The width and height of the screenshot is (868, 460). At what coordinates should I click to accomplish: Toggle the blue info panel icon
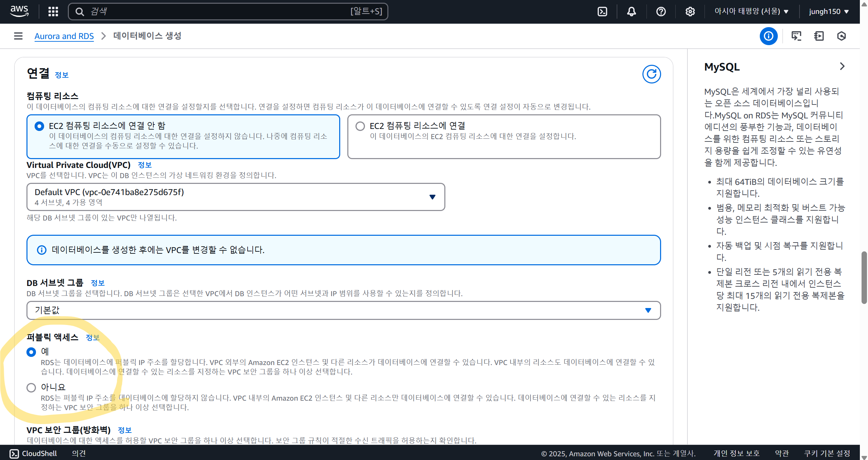tap(768, 36)
